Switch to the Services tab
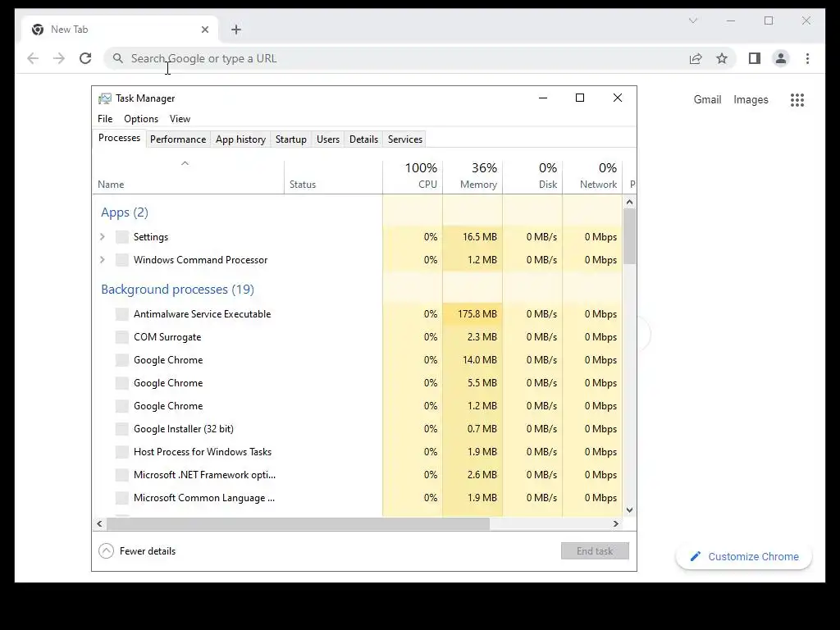840x630 pixels. pos(405,139)
